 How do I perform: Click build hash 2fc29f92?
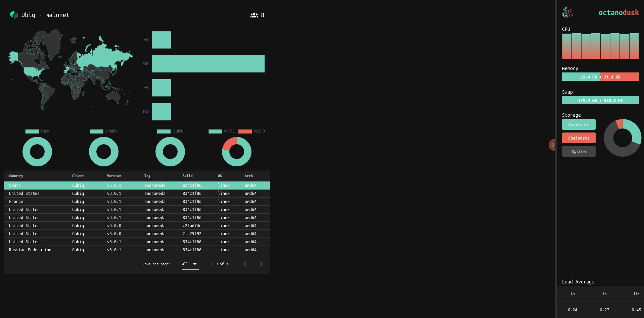[192, 234]
